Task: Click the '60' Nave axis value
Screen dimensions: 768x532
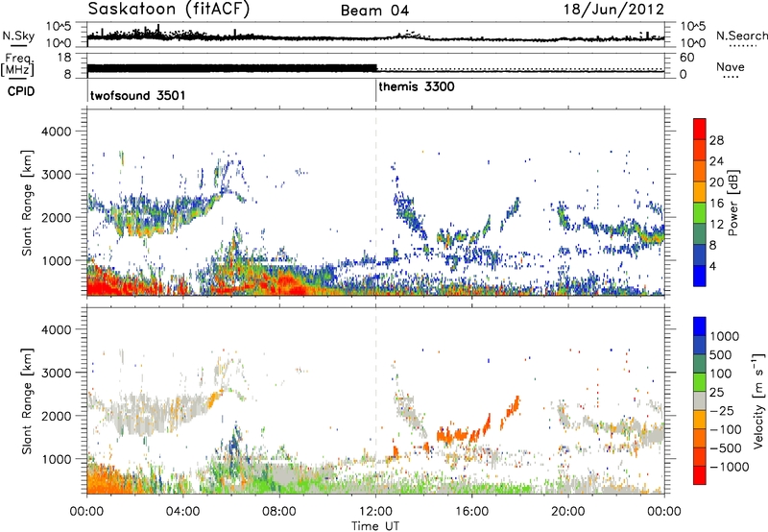Action: click(686, 58)
